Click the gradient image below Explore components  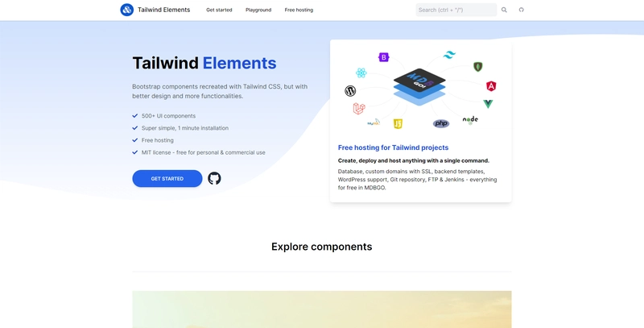click(321, 309)
